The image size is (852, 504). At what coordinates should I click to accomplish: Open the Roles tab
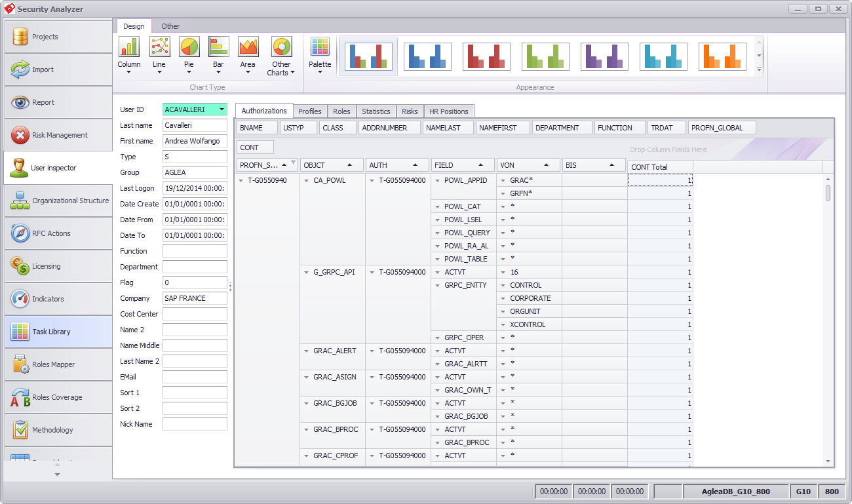341,111
